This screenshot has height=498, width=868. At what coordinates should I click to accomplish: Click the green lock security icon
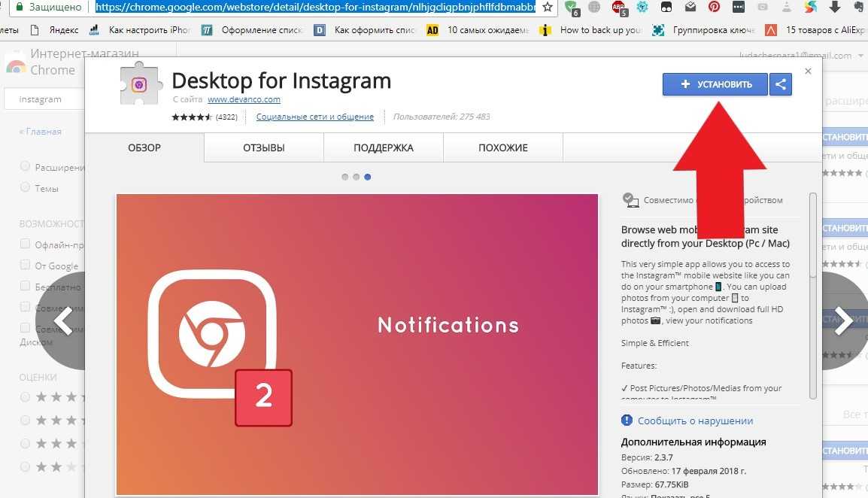click(x=20, y=8)
